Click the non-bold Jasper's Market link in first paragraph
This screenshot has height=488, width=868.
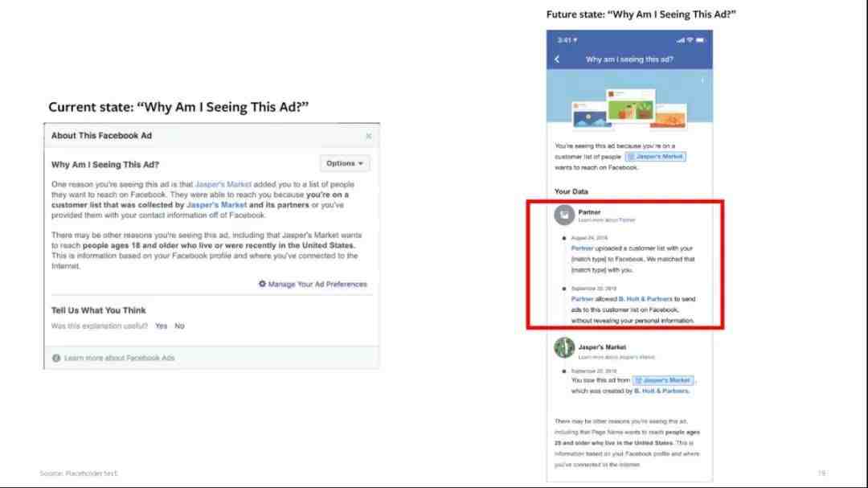[223, 184]
